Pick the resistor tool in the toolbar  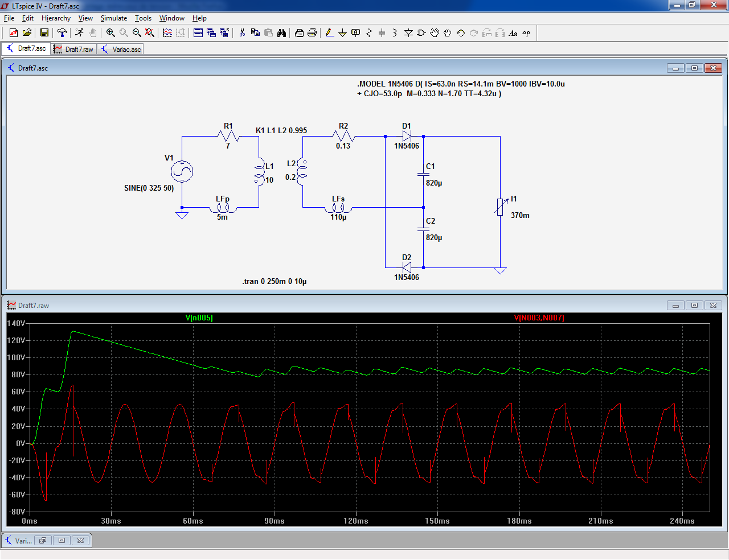click(368, 33)
